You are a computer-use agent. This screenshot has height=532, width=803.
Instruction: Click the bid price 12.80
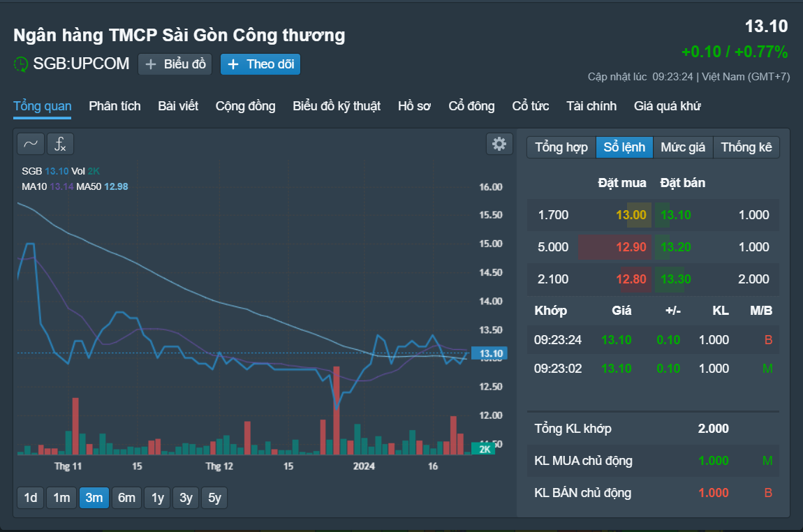click(631, 279)
